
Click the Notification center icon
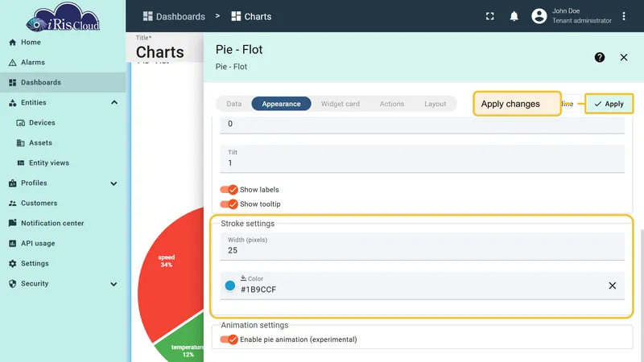12,223
